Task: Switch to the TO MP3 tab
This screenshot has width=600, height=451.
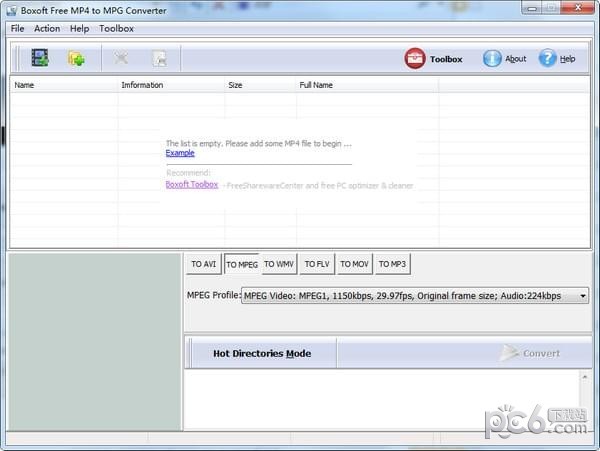Action: tap(392, 264)
